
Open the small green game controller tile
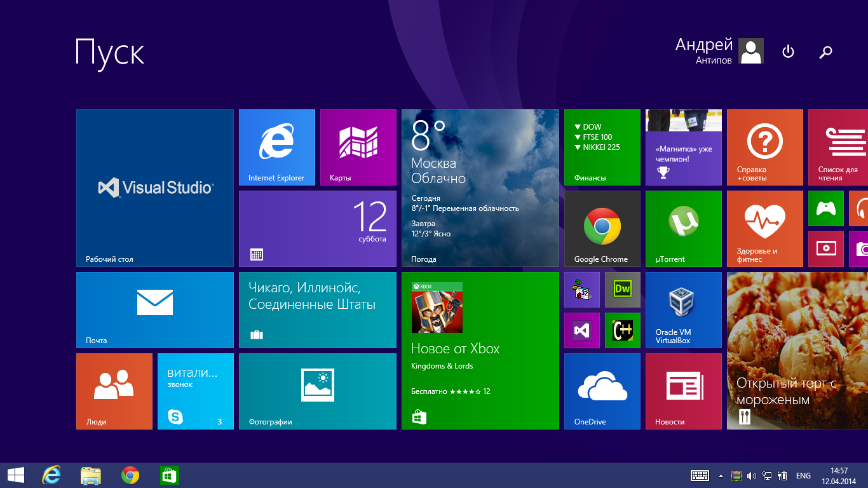click(826, 208)
